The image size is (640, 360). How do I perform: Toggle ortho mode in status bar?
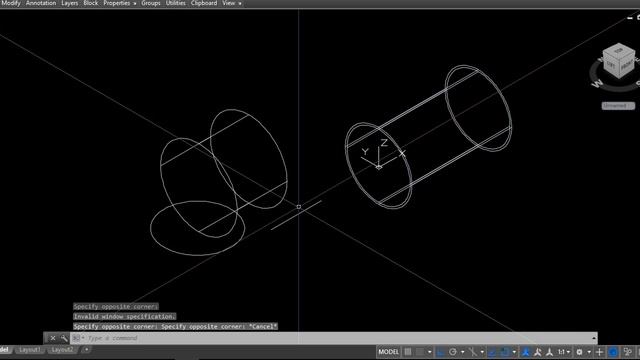pyautogui.click(x=440, y=352)
